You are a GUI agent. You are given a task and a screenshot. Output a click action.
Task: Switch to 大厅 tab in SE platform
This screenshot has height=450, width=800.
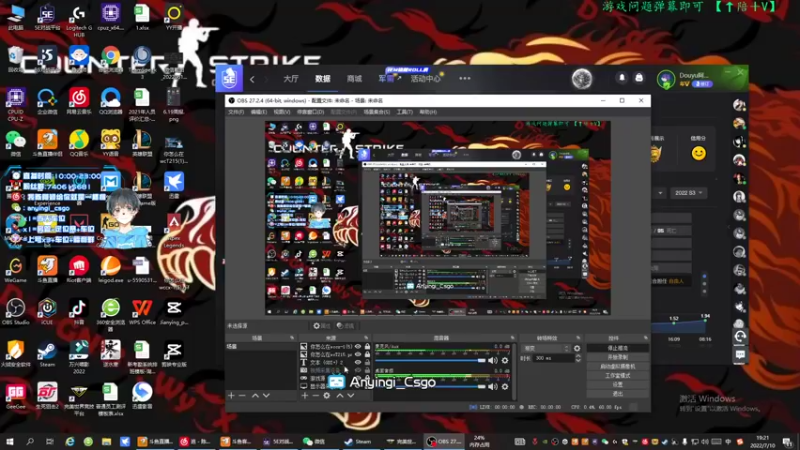[291, 79]
